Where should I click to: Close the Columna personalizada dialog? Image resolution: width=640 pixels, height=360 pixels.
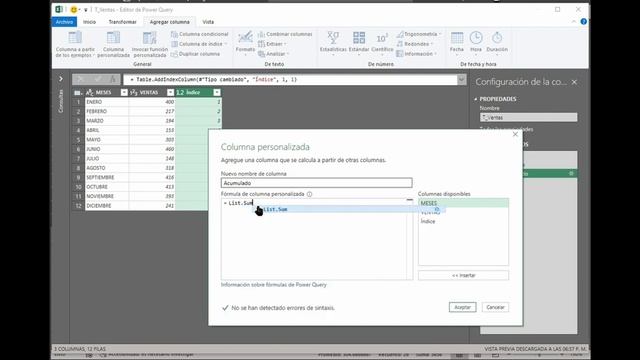515,134
